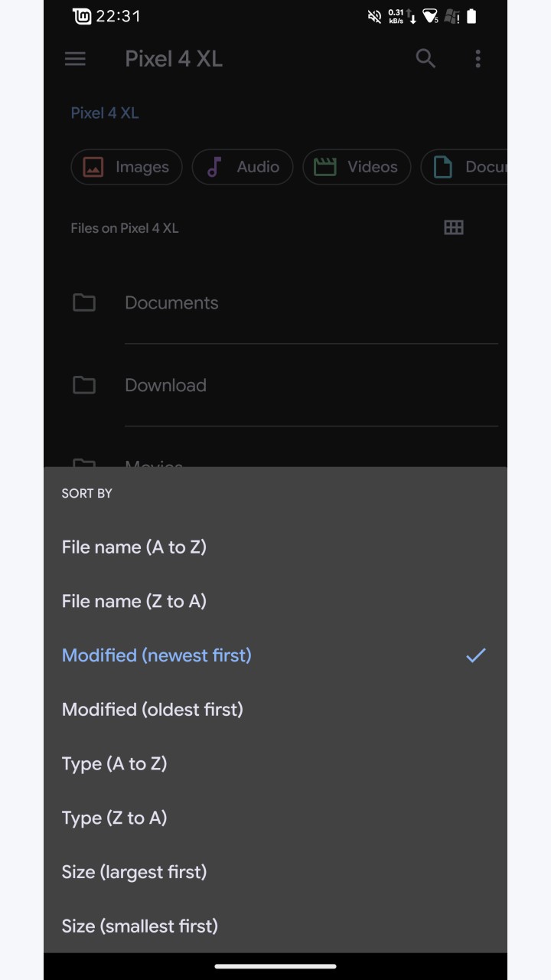Open the three-dot overflow menu
The image size is (551, 980).
478,59
